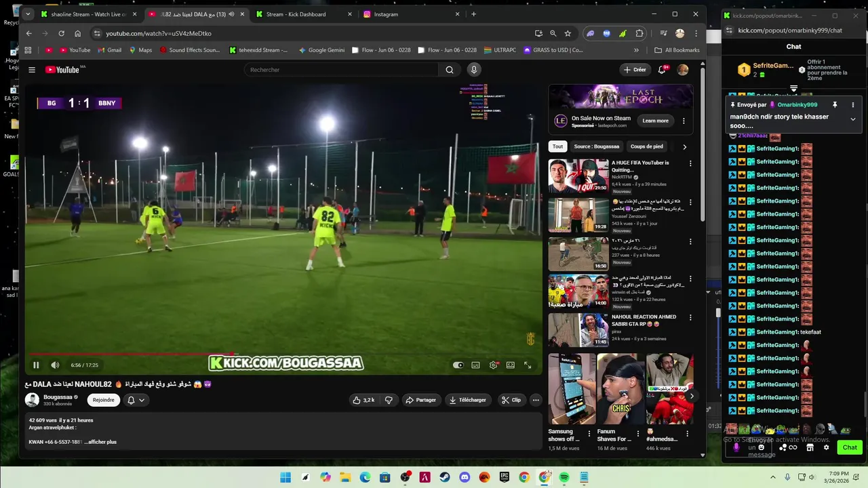The height and width of the screenshot is (488, 868).
Task: Turn on video subtitles
Action: tap(475, 365)
